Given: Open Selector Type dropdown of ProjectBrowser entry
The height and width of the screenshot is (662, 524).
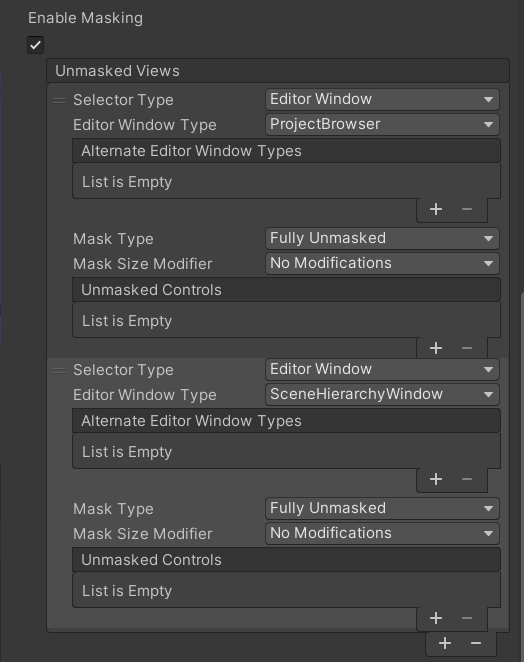Looking at the screenshot, I should click(382, 99).
